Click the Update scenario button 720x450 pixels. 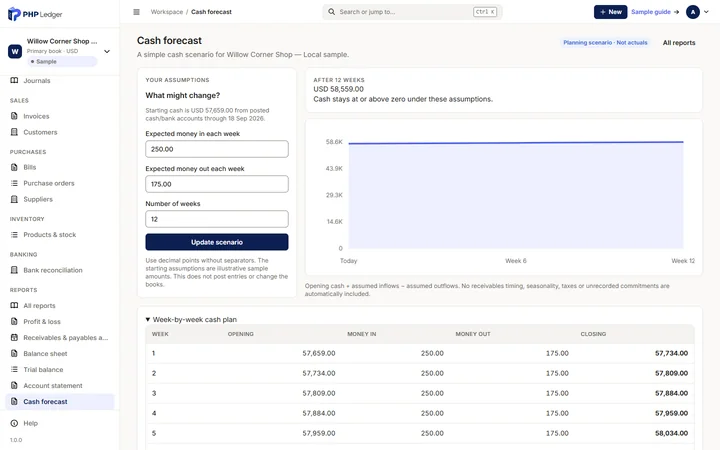217,242
